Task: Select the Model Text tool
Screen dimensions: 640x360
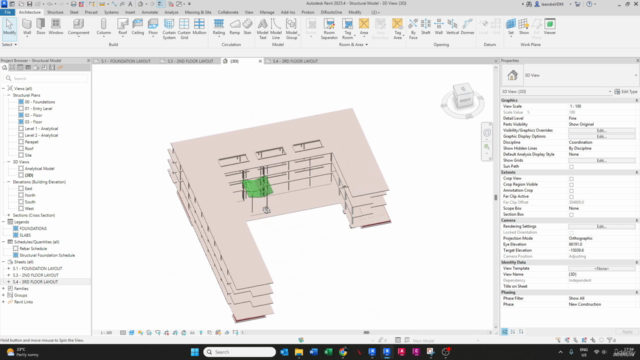Action: (x=262, y=29)
